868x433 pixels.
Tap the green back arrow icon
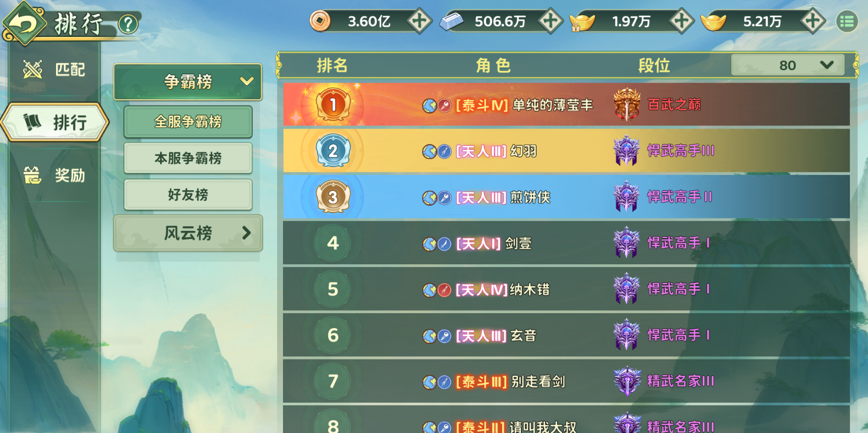pos(24,23)
